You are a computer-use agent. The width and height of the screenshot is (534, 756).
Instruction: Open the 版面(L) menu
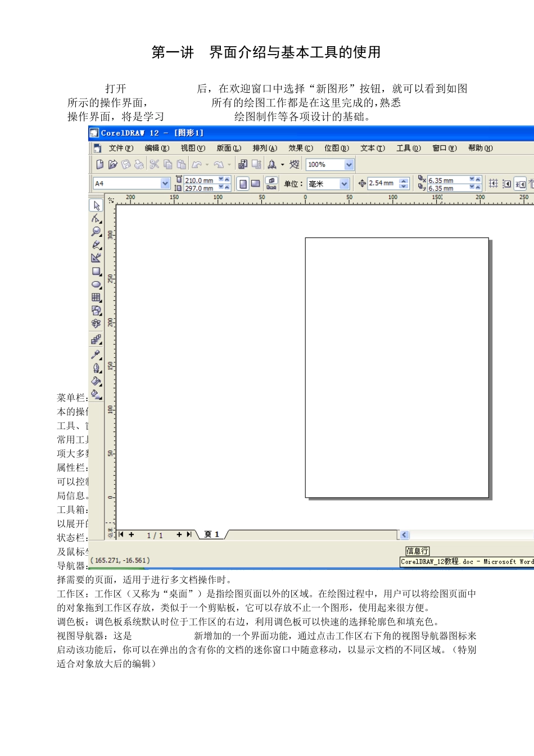[x=229, y=148]
